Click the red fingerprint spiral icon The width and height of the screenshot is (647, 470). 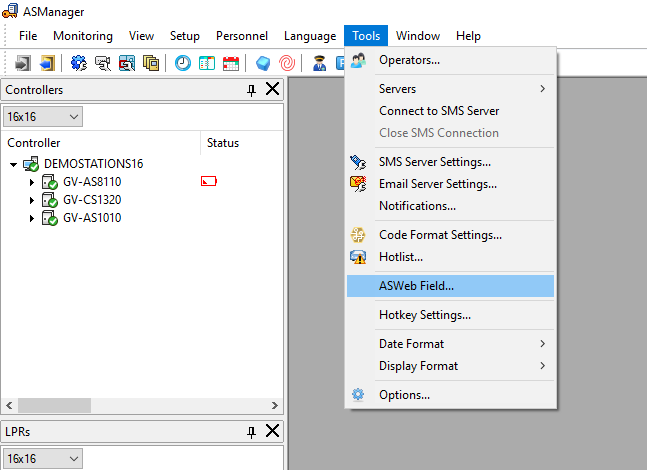pyautogui.click(x=287, y=63)
